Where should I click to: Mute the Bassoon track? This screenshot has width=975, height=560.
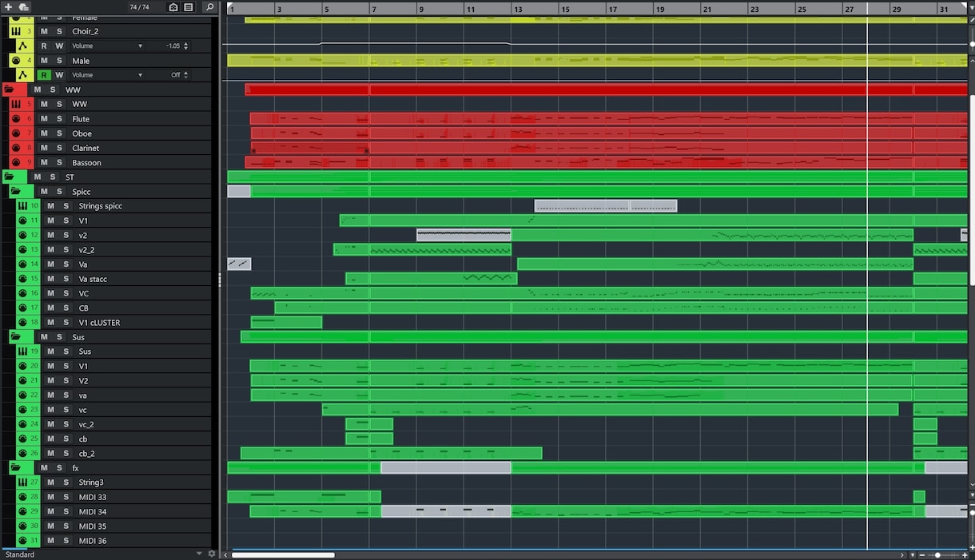point(44,162)
